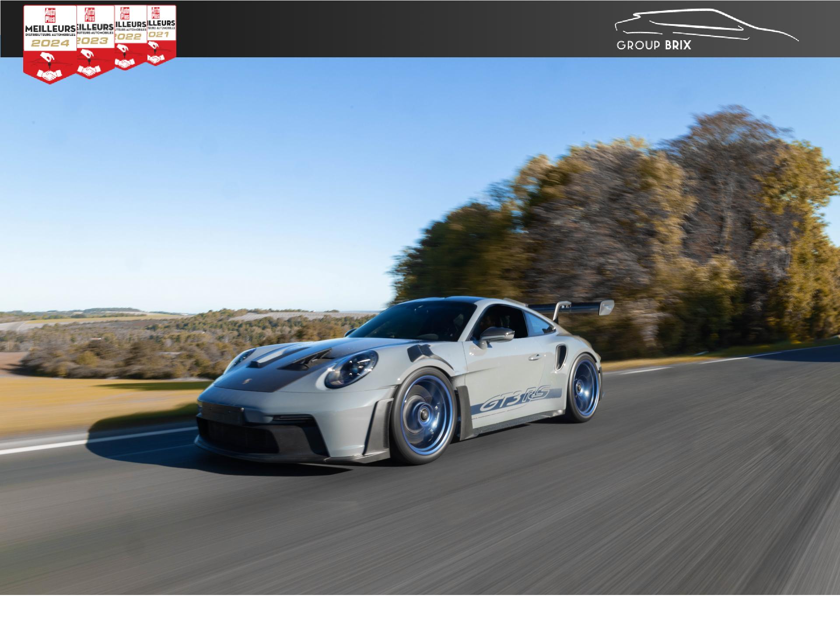Click the handshake icon on 2024 badge
This screenshot has width=840, height=630.
pos(49,75)
